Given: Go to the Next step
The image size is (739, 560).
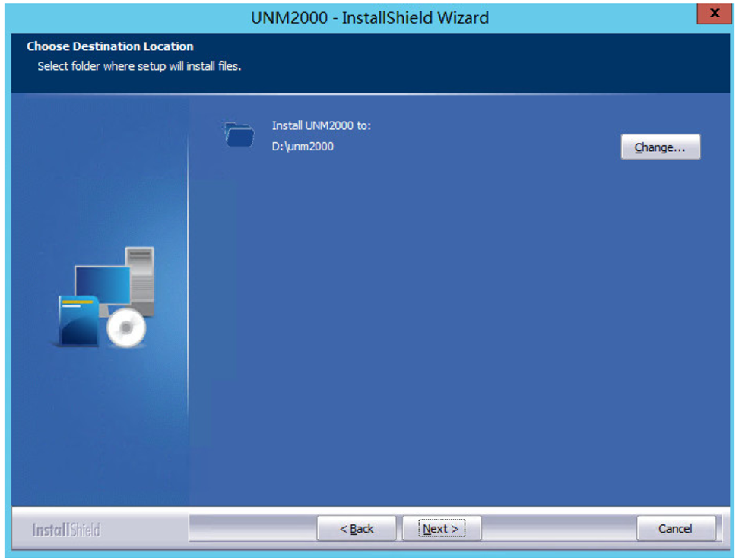Looking at the screenshot, I should [x=442, y=528].
